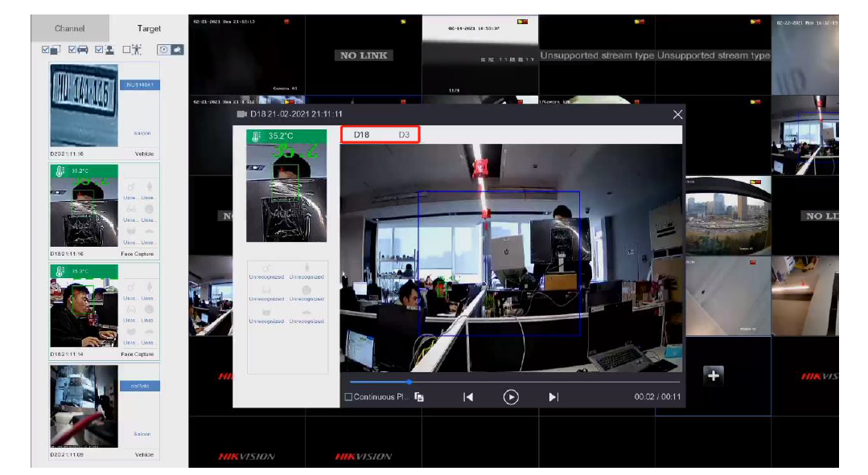
Task: Click the plus icon in the empty tile
Action: pos(713,375)
